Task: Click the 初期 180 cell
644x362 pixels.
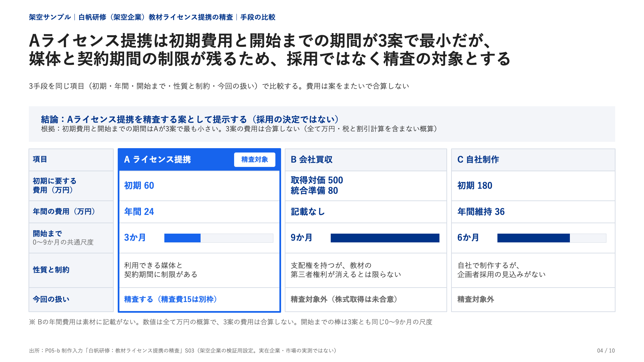Action: tap(533, 186)
